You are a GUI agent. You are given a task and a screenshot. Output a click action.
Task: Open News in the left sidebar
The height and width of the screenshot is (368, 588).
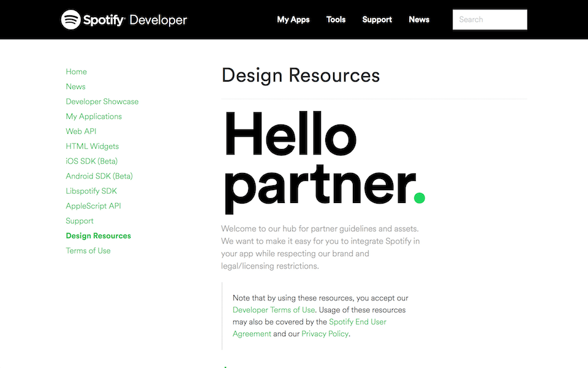click(76, 86)
